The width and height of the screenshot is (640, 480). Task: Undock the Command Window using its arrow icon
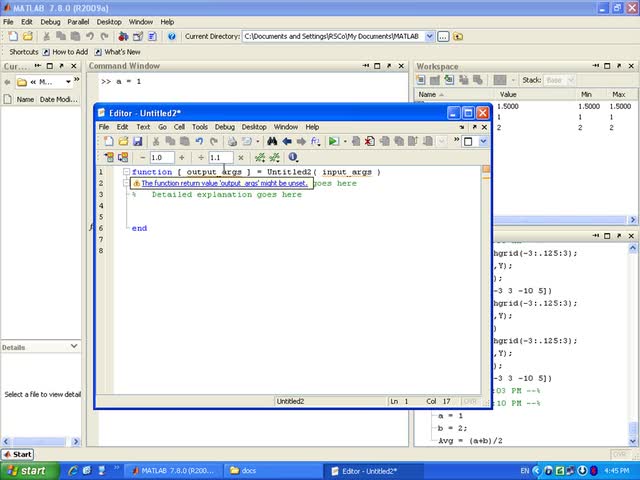point(389,66)
